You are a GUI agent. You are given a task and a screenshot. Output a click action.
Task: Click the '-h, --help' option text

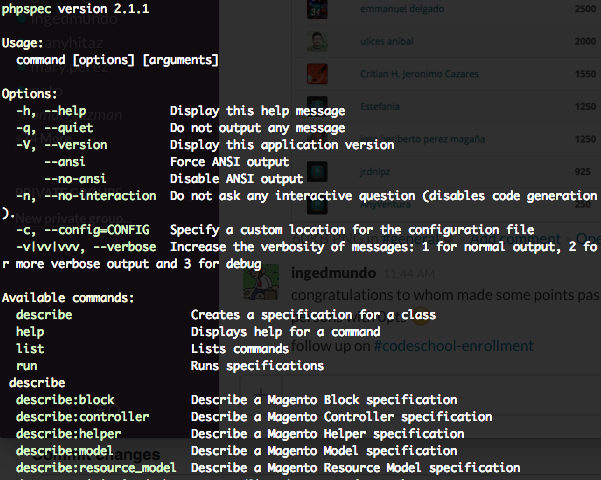click(x=51, y=111)
